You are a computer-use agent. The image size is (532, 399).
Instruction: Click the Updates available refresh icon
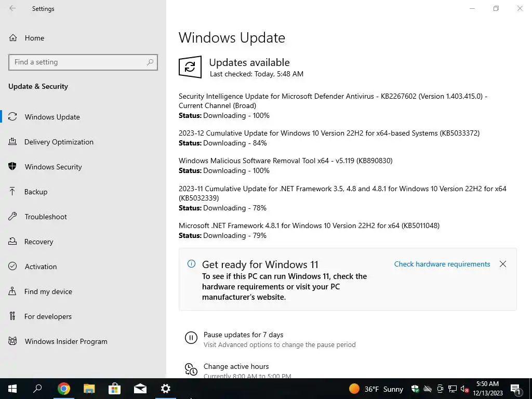(x=190, y=67)
